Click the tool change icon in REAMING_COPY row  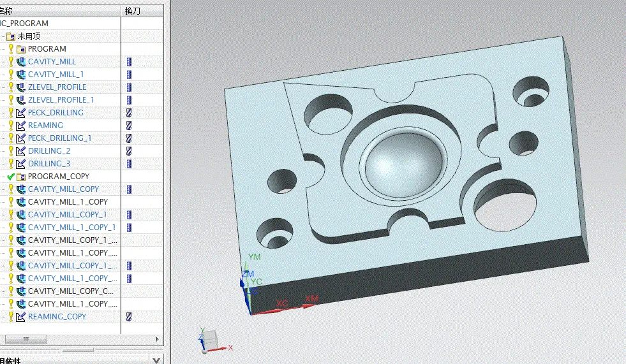[x=129, y=317]
